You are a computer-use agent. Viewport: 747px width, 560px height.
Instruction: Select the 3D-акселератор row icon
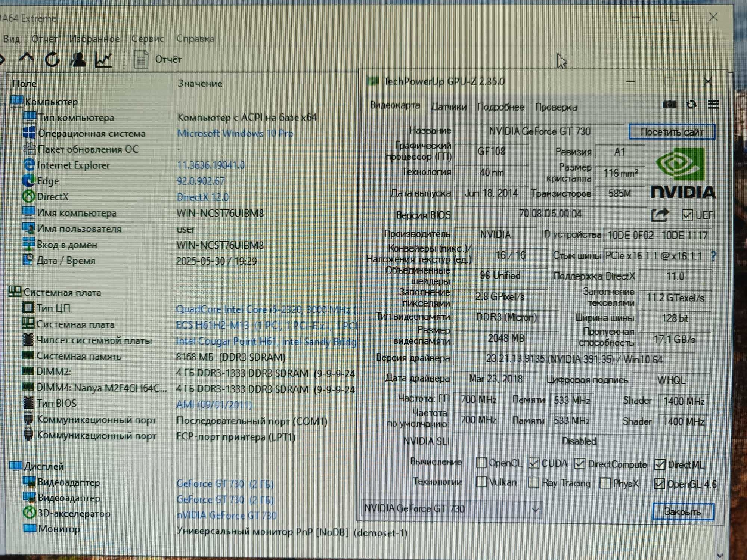click(30, 513)
